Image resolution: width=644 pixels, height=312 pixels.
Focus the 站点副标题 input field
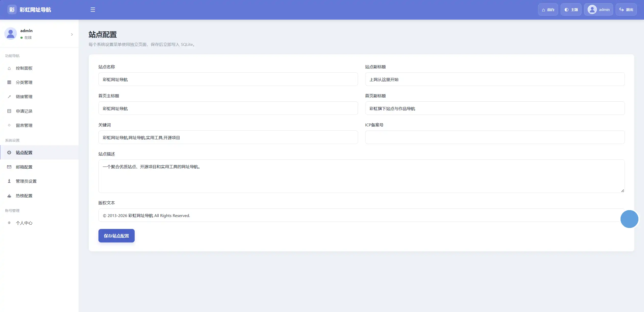495,79
